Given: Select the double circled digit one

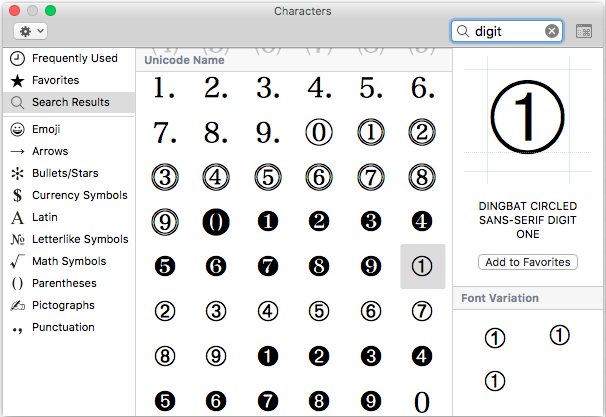Looking at the screenshot, I should (371, 132).
